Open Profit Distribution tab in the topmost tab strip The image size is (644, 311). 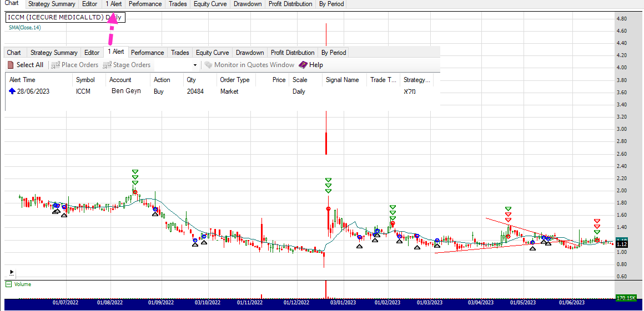pos(290,4)
